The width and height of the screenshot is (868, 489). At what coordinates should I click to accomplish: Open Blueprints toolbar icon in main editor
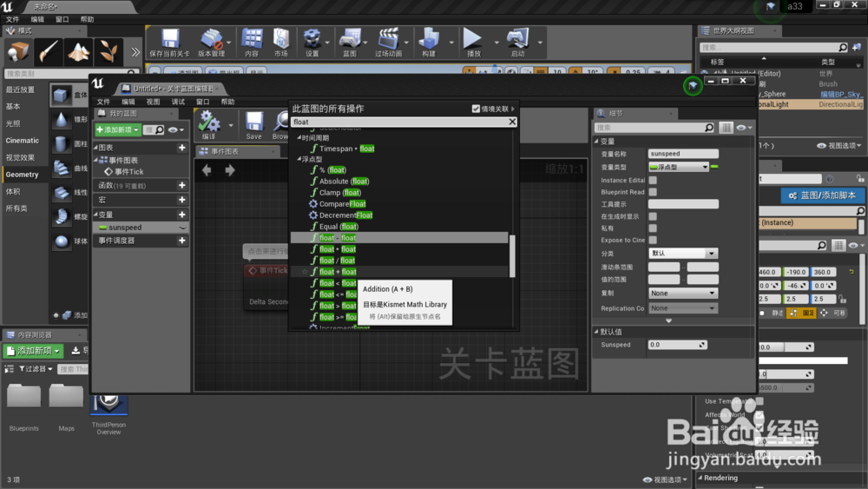(349, 39)
